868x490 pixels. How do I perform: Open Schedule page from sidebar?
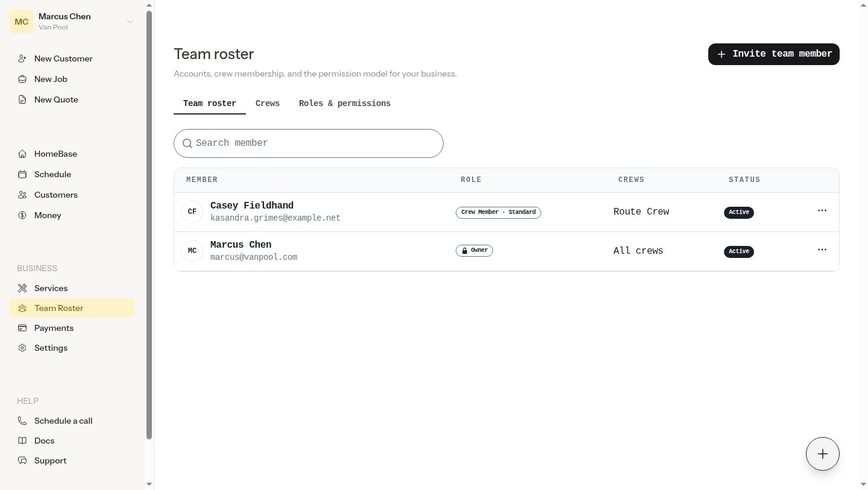[72, 174]
